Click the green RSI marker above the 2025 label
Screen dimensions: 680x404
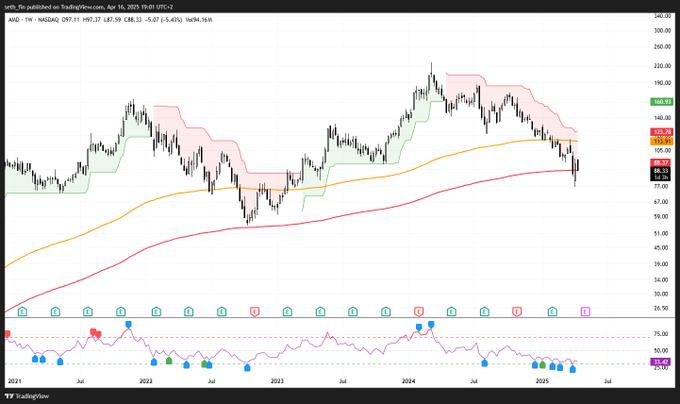click(x=542, y=365)
